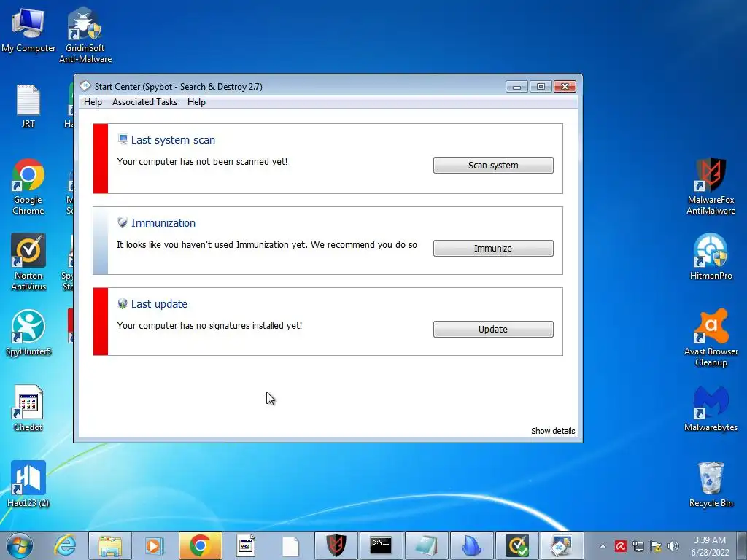
Task: Open the Recycle Bin
Action: point(711,484)
